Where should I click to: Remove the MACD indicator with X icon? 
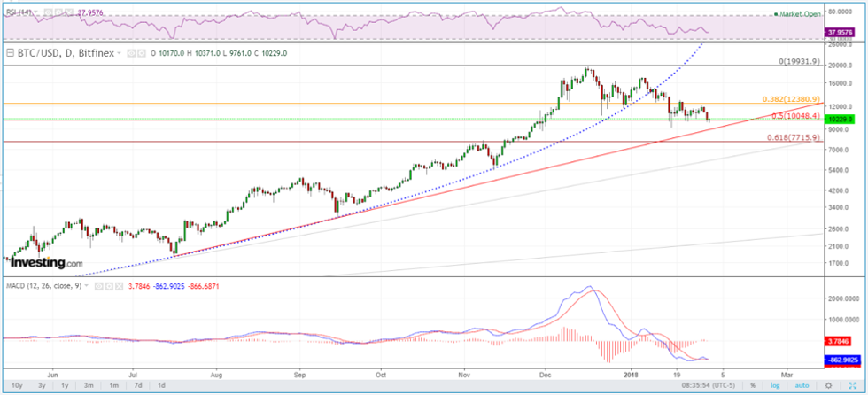(119, 287)
